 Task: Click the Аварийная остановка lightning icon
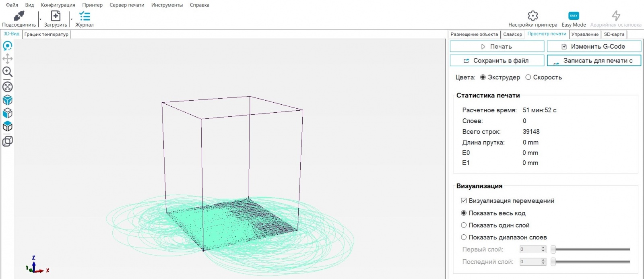coord(616,16)
